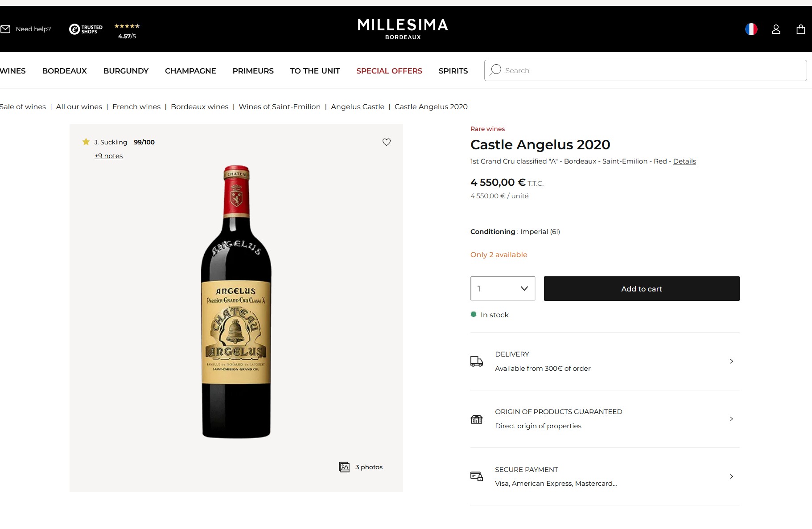Click the envelope Need help icon
The image size is (812, 529).
(x=5, y=29)
